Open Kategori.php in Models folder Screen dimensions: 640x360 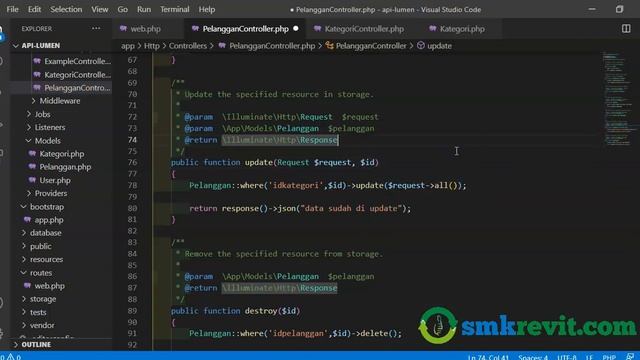(x=62, y=154)
